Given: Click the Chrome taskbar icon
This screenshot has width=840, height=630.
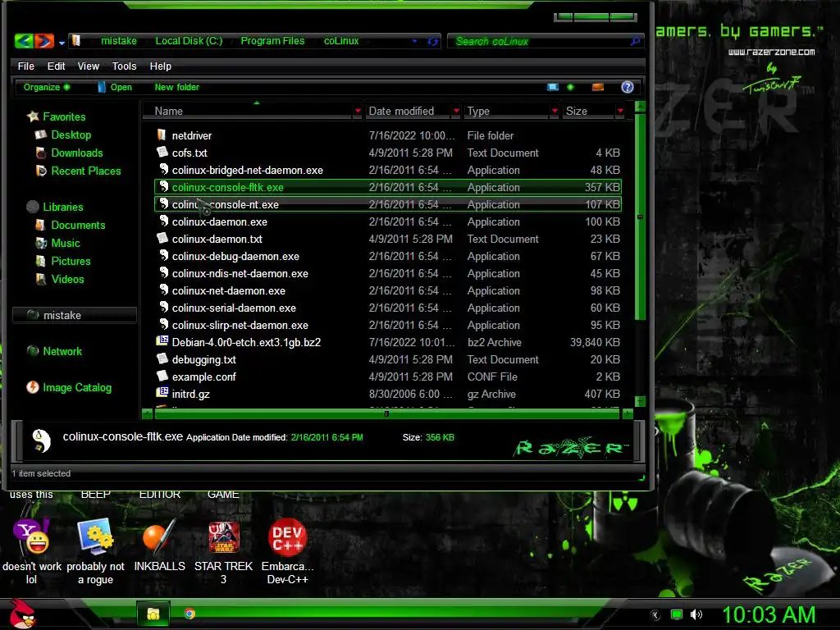Looking at the screenshot, I should click(189, 614).
